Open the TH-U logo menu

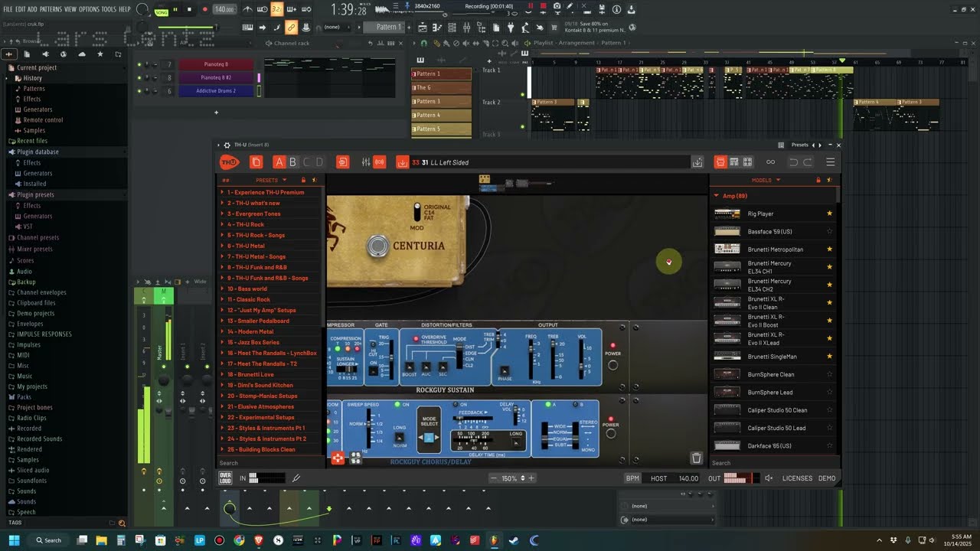230,162
